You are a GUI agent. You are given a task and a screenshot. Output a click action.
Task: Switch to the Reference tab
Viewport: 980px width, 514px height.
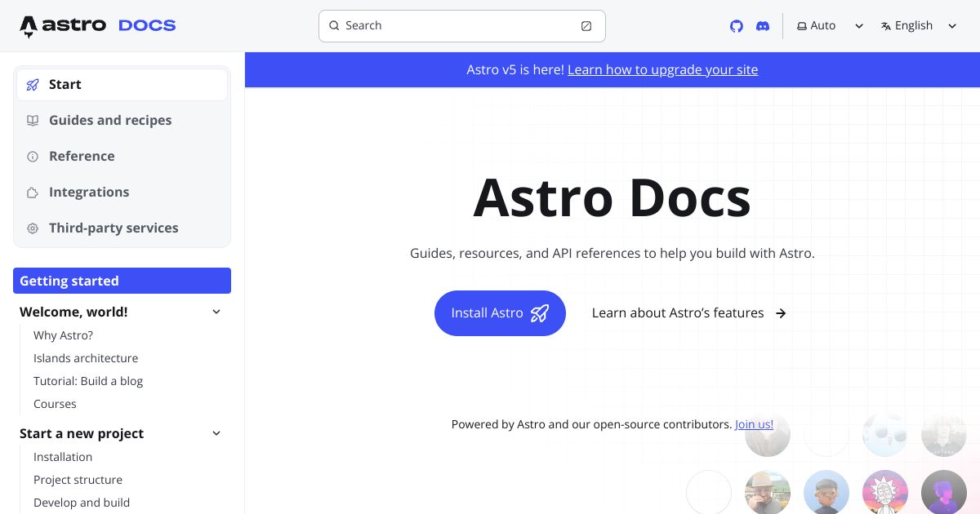pos(122,157)
